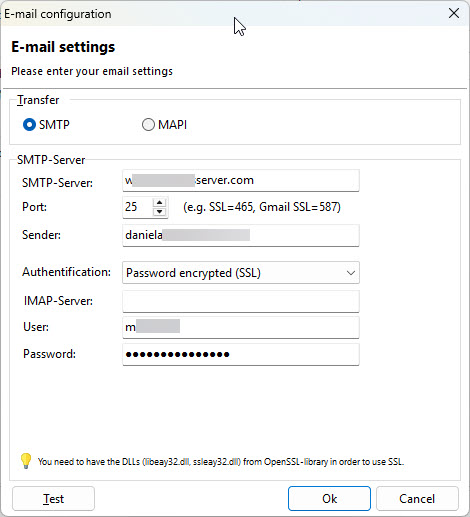Click the OpenSSL DLLs hint text

pos(221,462)
